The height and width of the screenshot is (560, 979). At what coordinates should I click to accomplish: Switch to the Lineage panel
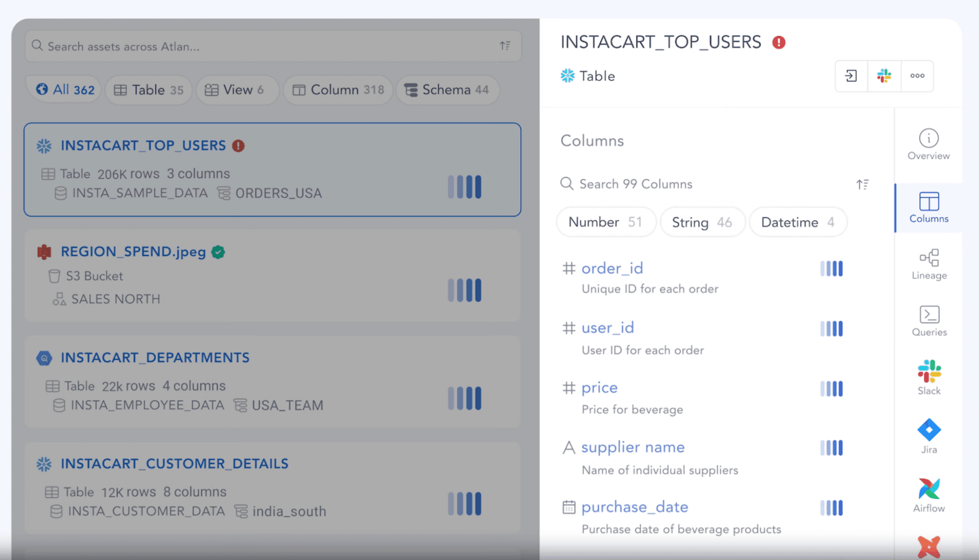(x=928, y=263)
